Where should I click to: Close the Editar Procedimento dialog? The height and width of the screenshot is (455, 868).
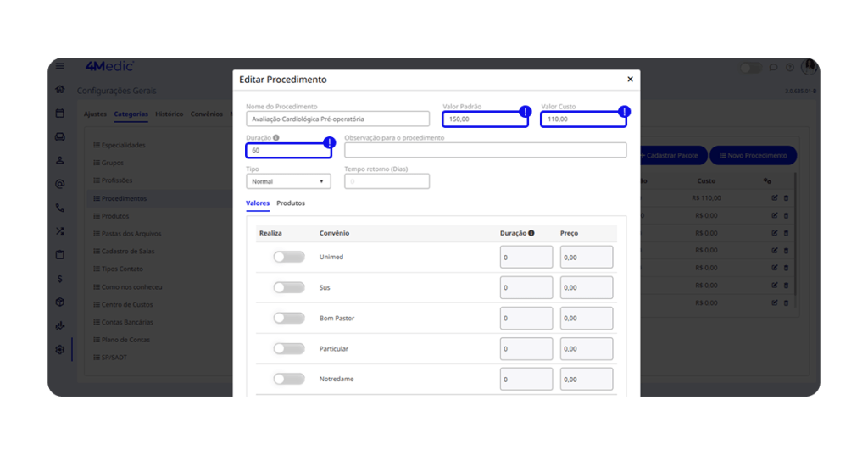pyautogui.click(x=630, y=79)
